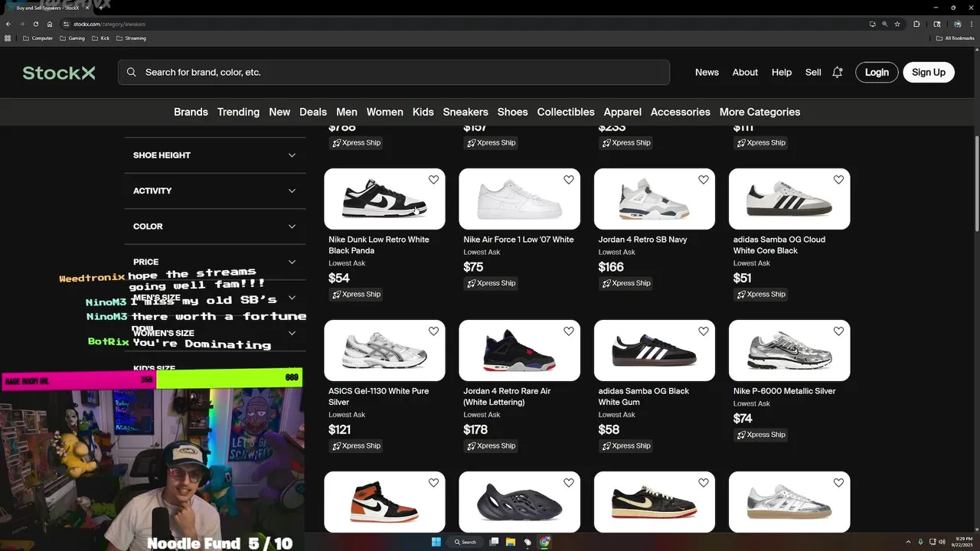The width and height of the screenshot is (980, 551).
Task: Open notifications bell icon
Action: (838, 72)
